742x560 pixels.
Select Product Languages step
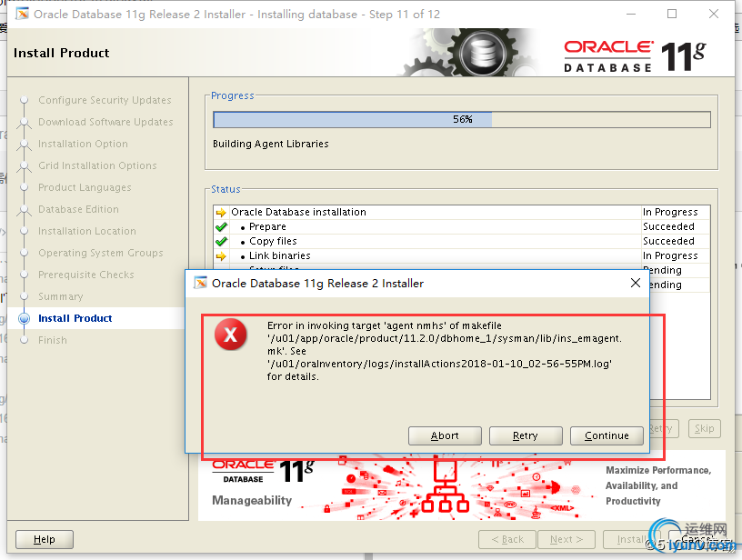click(85, 187)
